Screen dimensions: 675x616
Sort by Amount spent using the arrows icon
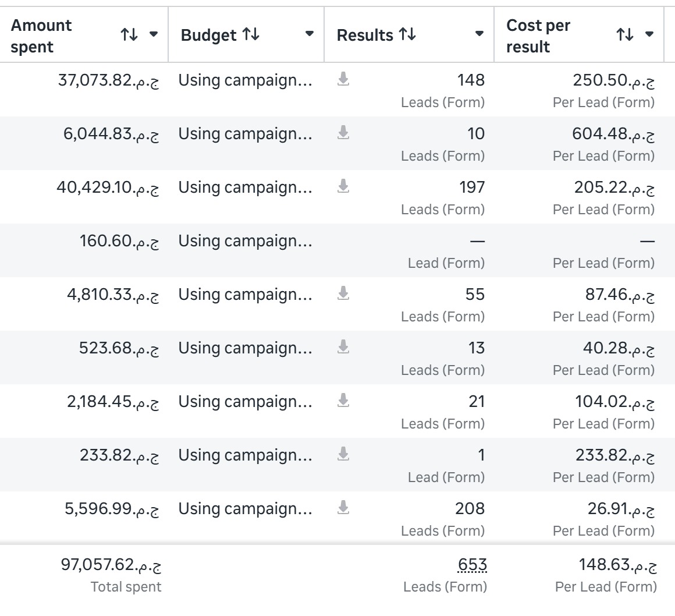pos(129,34)
